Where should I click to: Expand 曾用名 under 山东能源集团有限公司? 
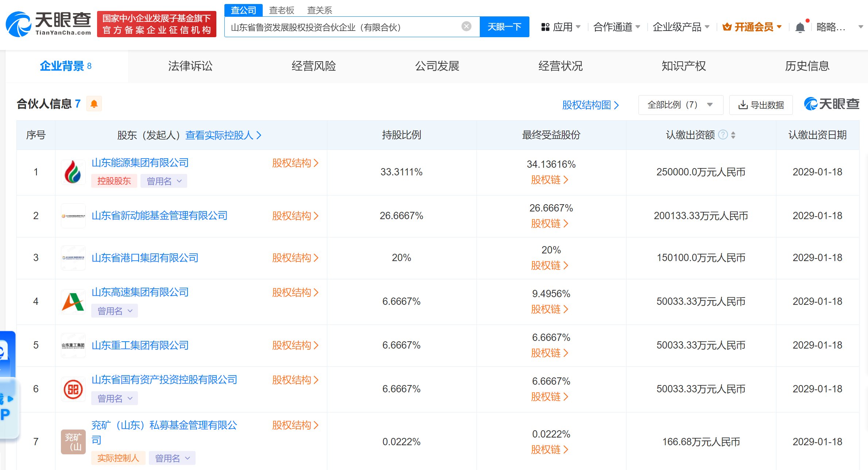164,181
